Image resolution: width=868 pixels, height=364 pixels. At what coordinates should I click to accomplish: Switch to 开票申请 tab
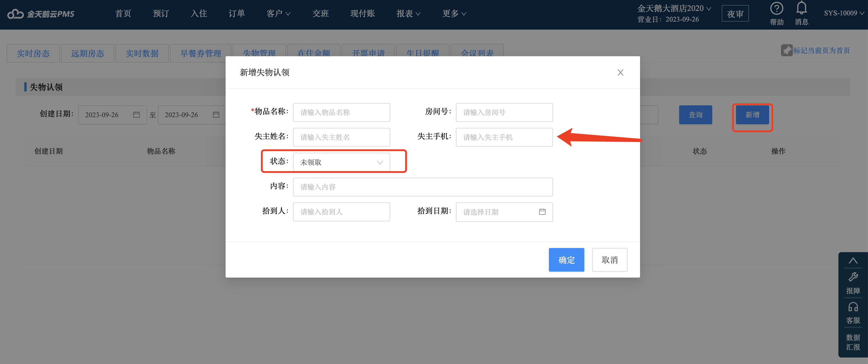368,51
